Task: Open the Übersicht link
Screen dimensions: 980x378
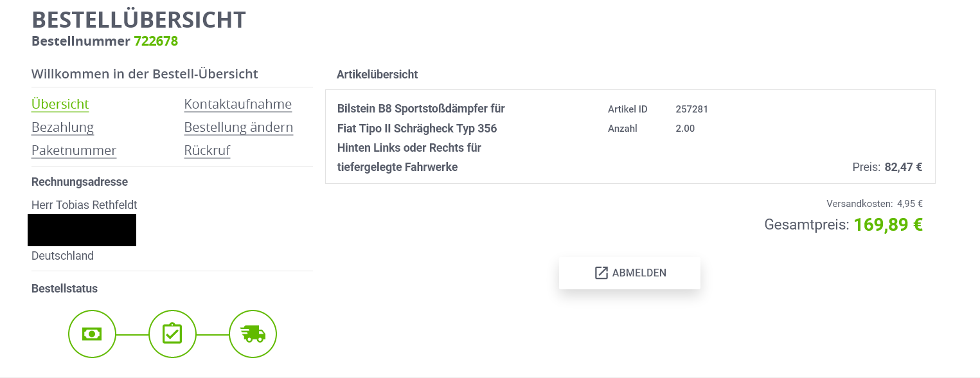Action: (60, 104)
